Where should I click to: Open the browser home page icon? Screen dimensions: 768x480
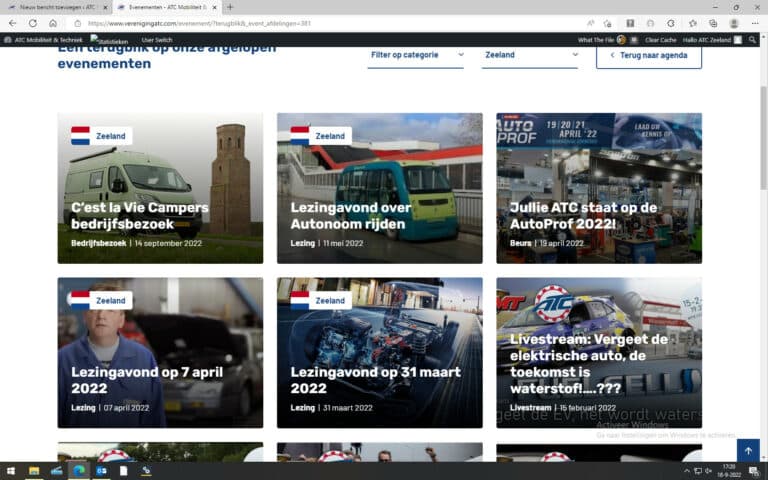53,23
